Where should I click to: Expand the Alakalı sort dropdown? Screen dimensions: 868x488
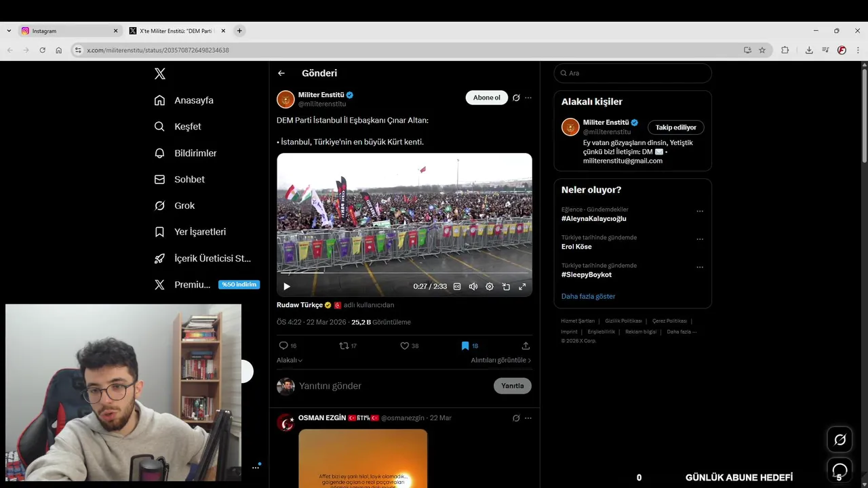pos(290,361)
